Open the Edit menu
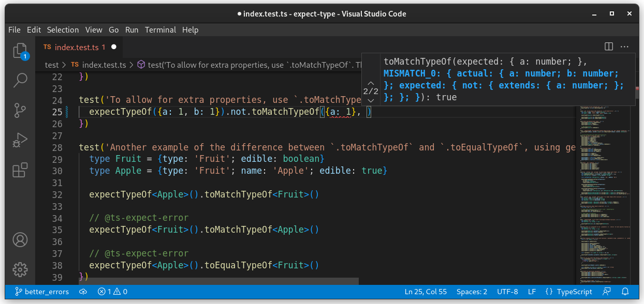 [34, 30]
